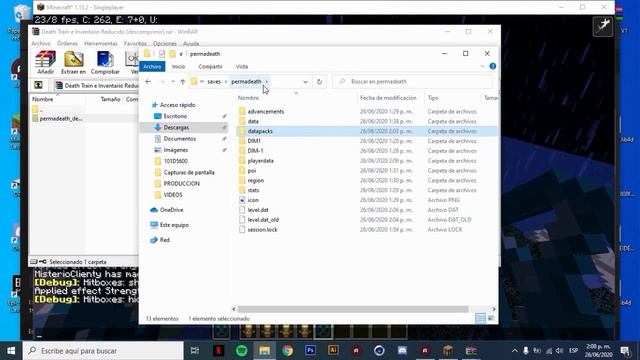The image size is (640, 360).
Task: Switch to large icons view in status bar
Action: click(491, 318)
